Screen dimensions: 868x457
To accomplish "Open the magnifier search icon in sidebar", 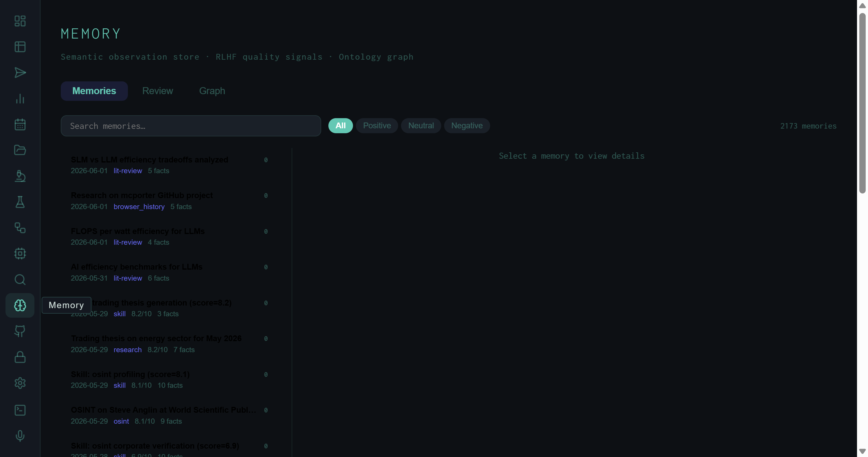I will (x=20, y=279).
